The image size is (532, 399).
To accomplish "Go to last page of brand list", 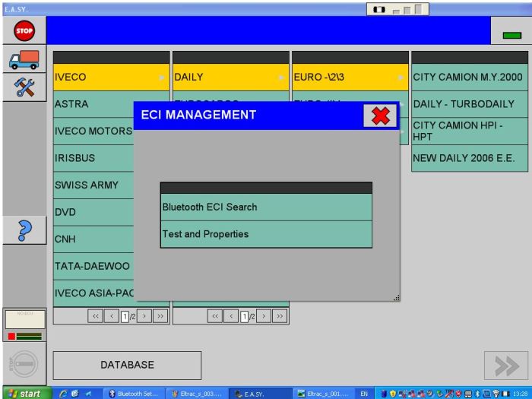I will click(160, 316).
